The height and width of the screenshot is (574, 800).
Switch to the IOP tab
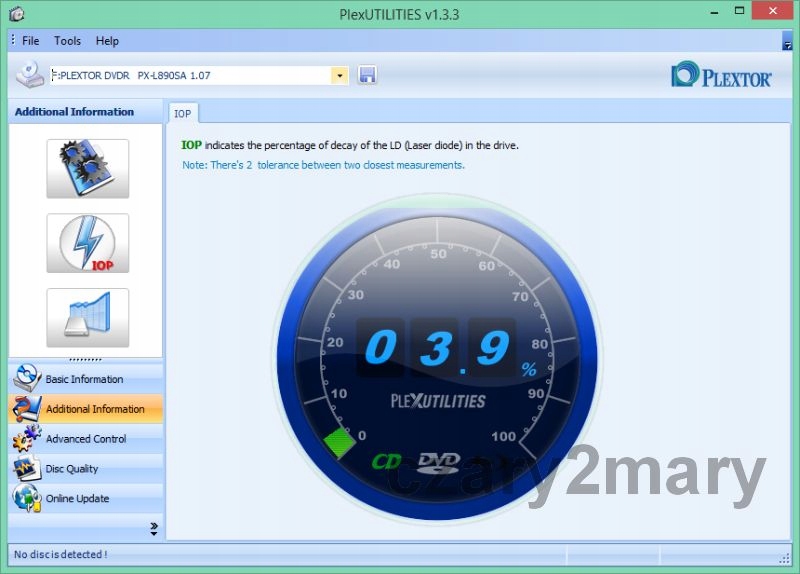[x=183, y=114]
